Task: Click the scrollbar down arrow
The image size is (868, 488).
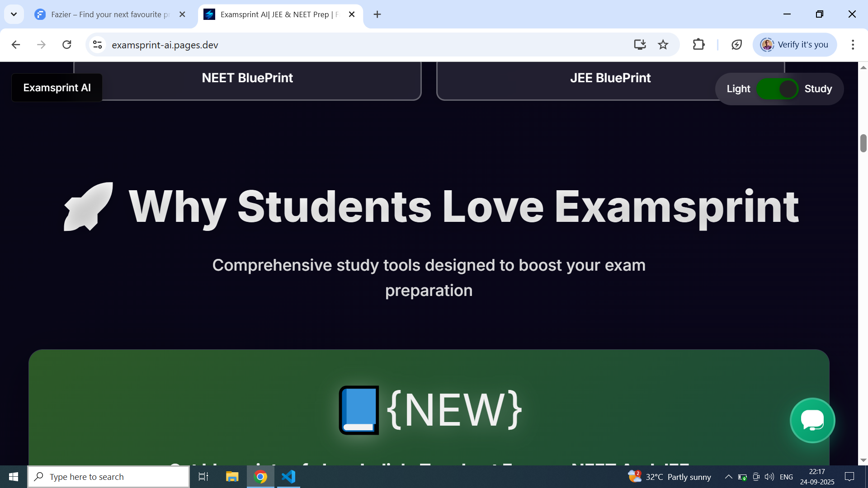Action: (863, 460)
